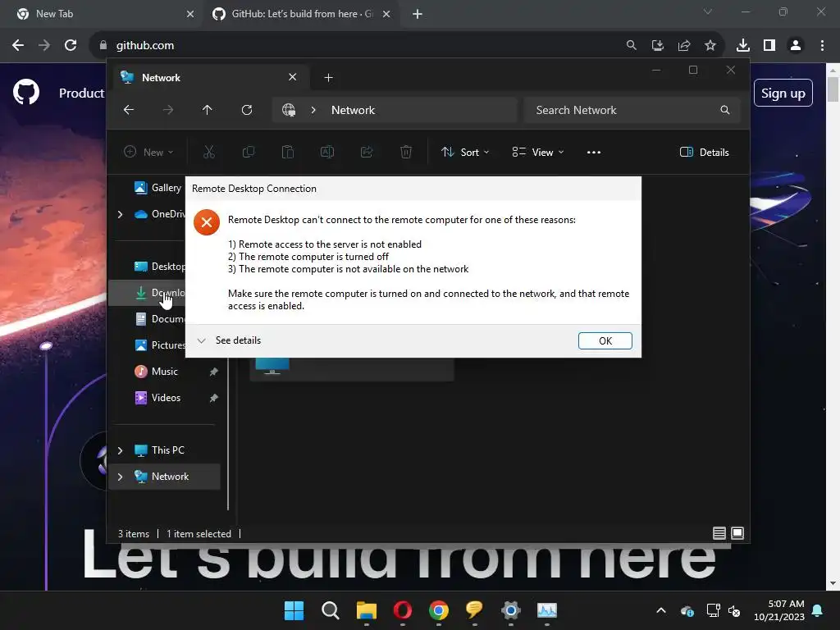Open Chrome three-dot menu
The height and width of the screenshot is (630, 840).
click(822, 45)
